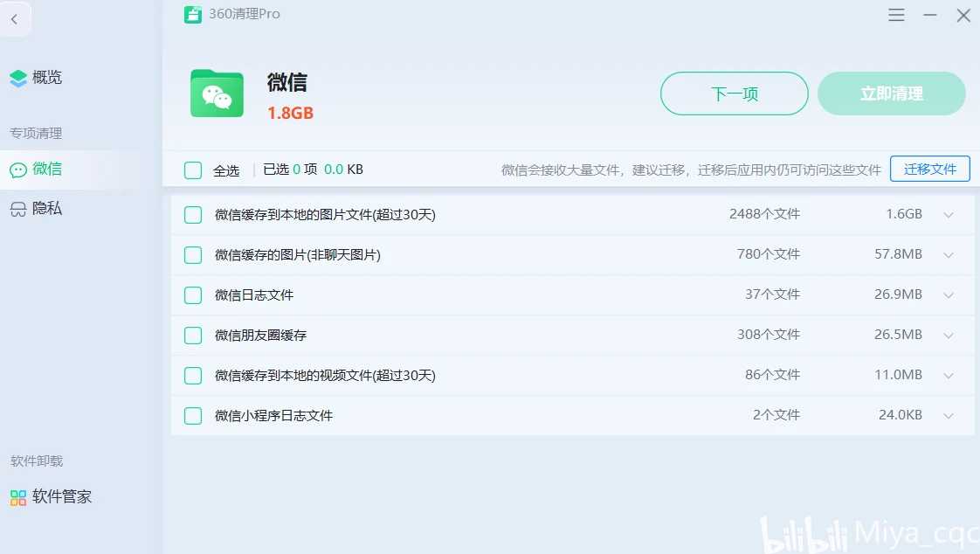Viewport: 980px width, 554px height.
Task: Click the 下一项 button
Action: click(x=734, y=93)
